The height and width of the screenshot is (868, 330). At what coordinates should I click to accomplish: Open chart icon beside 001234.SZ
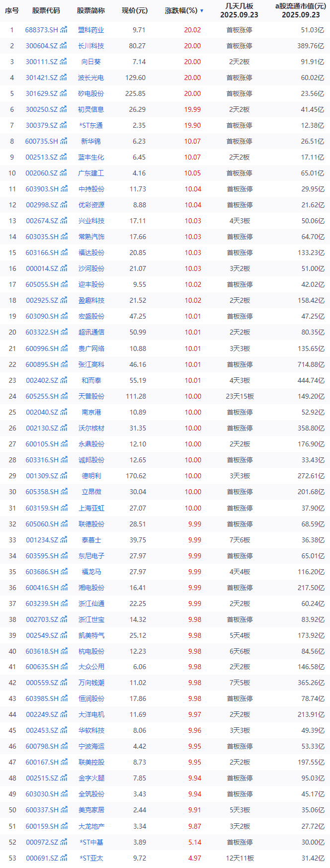point(63,540)
